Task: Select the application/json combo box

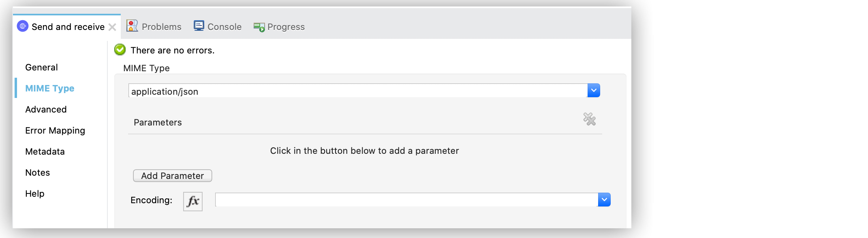Action: coord(357,91)
